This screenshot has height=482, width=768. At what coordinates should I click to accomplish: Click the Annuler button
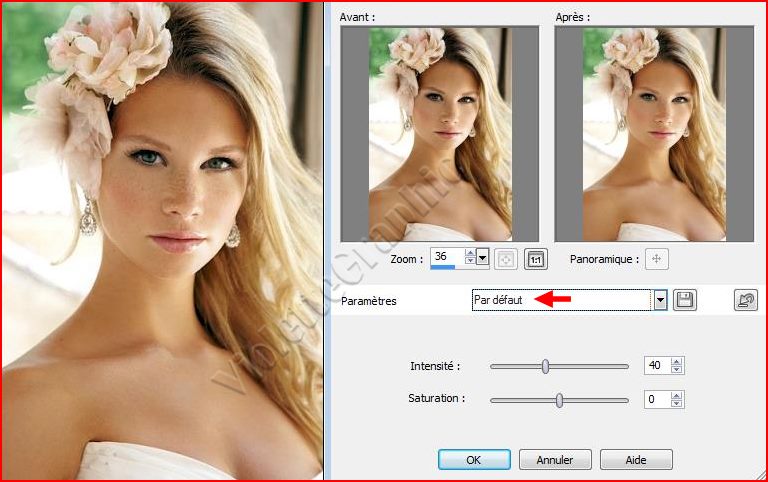(555, 460)
